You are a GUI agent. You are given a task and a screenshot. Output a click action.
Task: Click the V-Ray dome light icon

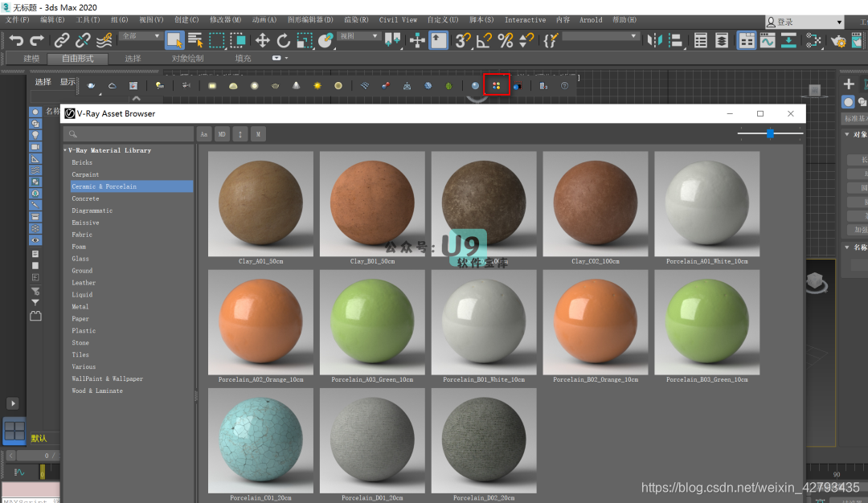(x=233, y=86)
